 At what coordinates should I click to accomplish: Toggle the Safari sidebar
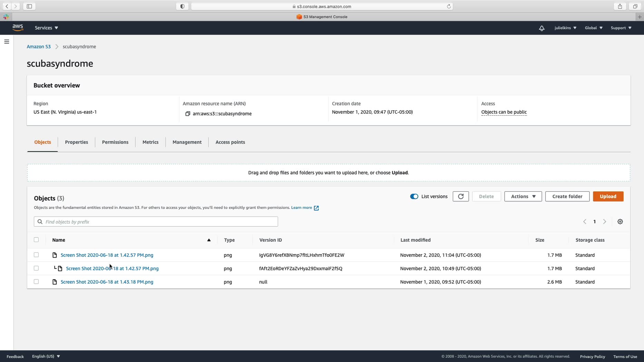pos(29,6)
